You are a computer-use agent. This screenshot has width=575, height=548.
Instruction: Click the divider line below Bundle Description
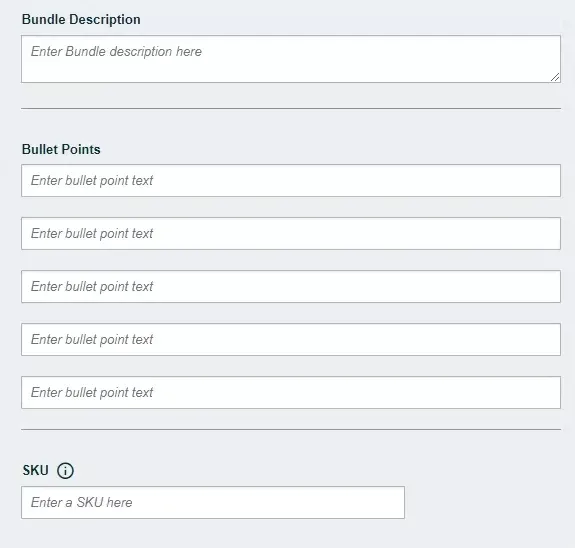tap(291, 109)
